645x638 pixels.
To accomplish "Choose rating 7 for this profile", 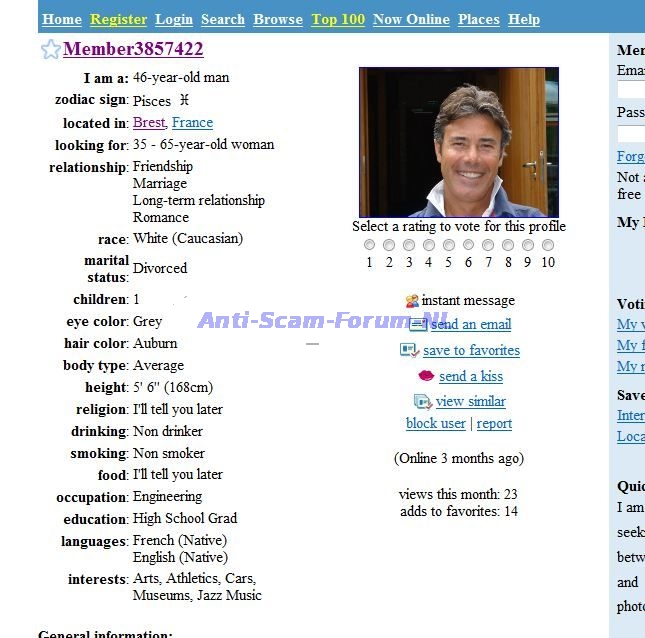I will pyautogui.click(x=488, y=245).
